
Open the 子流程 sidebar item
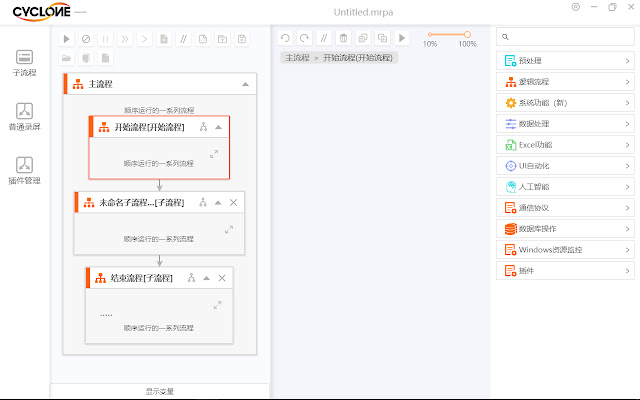[x=24, y=63]
